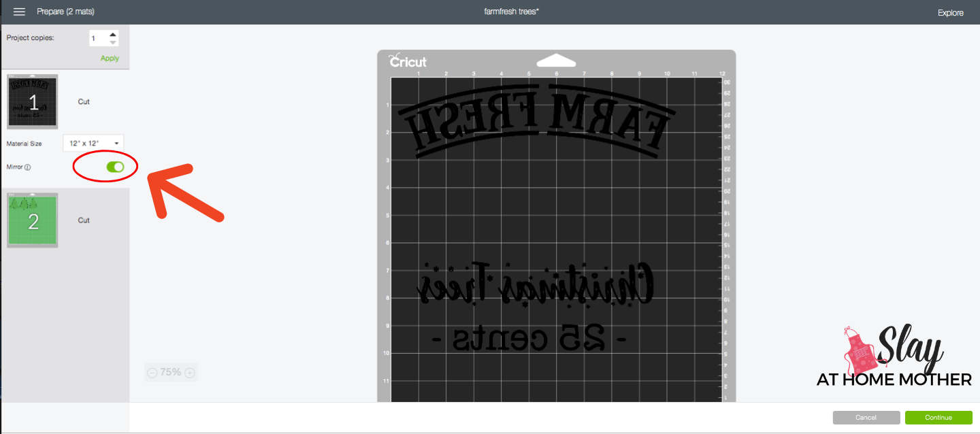
Task: Click the Prepare (2 mats) heading
Action: [x=66, y=12]
